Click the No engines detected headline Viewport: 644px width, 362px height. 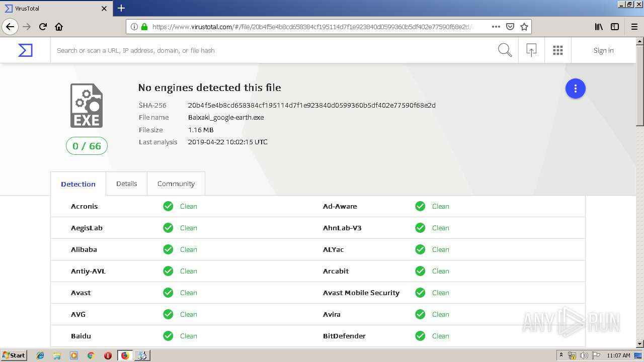coord(209,87)
